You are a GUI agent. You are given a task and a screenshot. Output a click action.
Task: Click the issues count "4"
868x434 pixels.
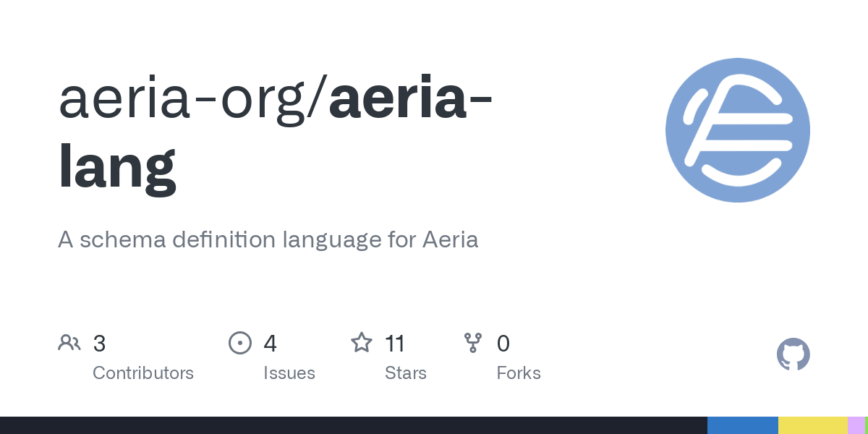pyautogui.click(x=271, y=344)
